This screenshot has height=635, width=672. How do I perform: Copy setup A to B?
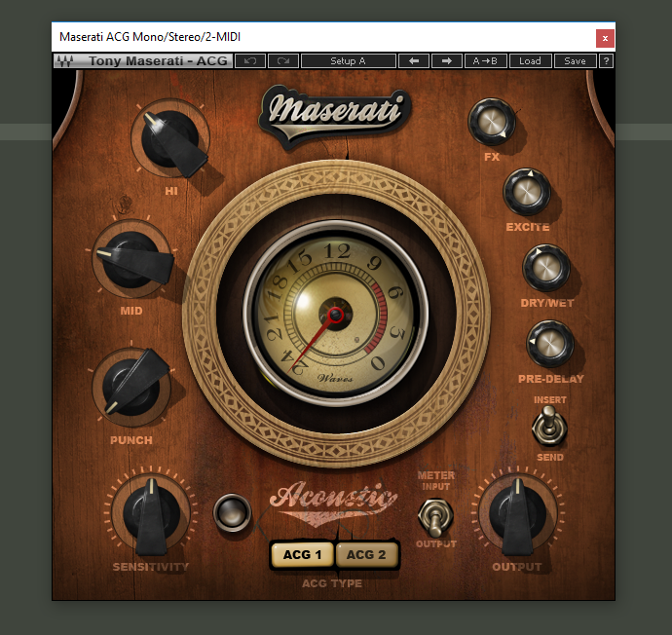[x=486, y=60]
